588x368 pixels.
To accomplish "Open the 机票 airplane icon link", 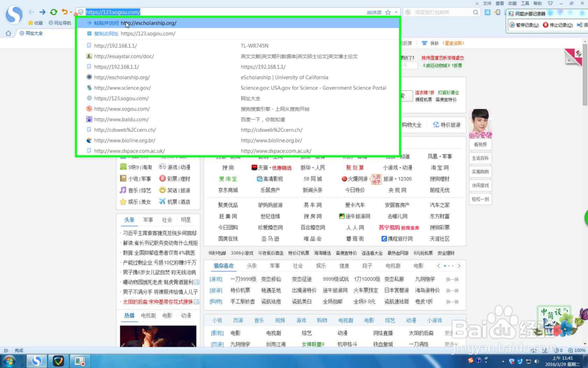I will 162,201.
